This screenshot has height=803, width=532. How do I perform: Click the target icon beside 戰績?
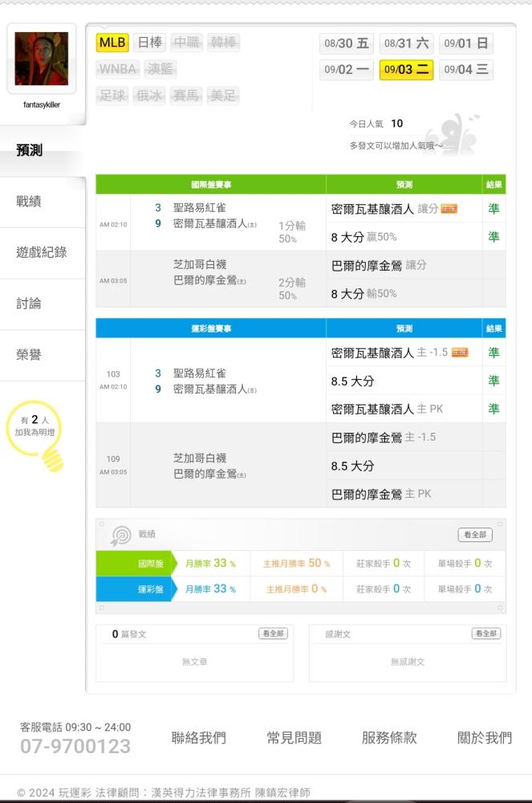pos(120,536)
